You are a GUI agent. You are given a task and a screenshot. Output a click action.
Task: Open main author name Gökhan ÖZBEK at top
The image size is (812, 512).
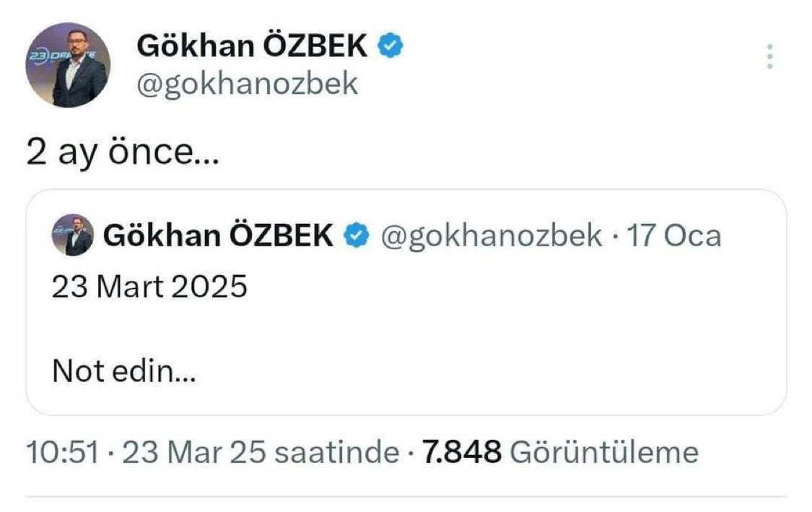(x=252, y=48)
